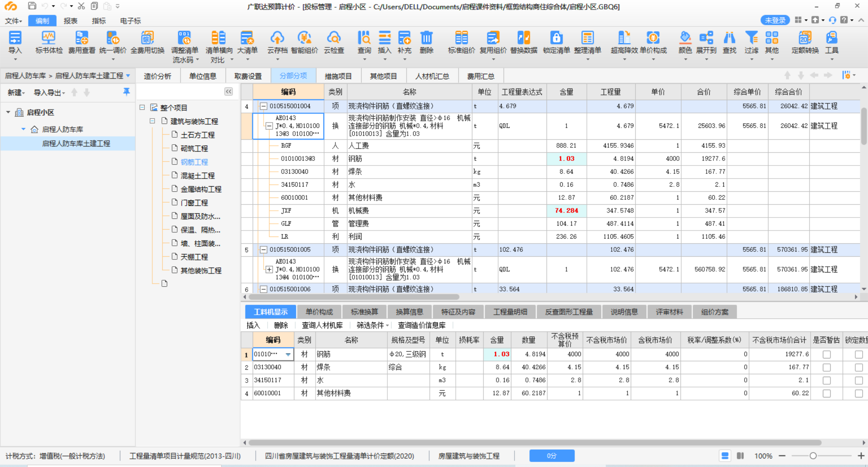Open the 单价构成 bottom tab

[x=319, y=312]
